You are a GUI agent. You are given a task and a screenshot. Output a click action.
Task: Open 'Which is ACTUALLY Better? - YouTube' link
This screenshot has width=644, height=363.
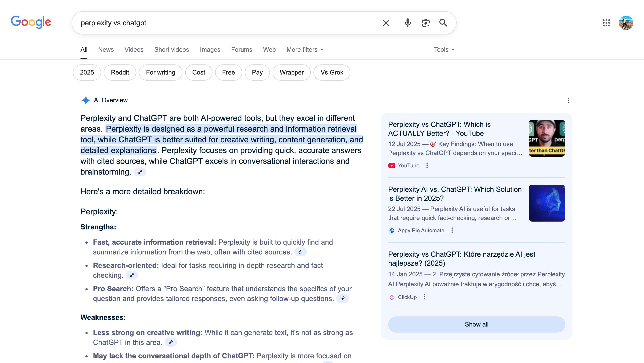[439, 129]
